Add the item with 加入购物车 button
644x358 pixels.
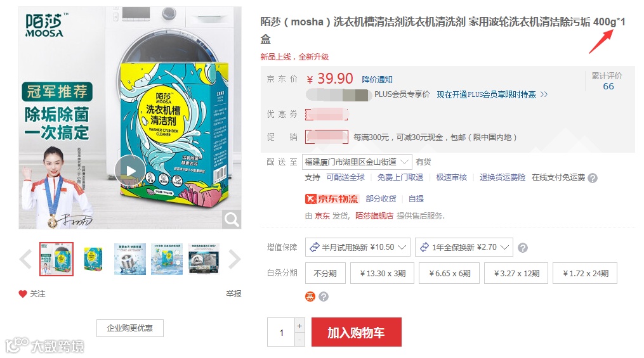[x=357, y=332]
